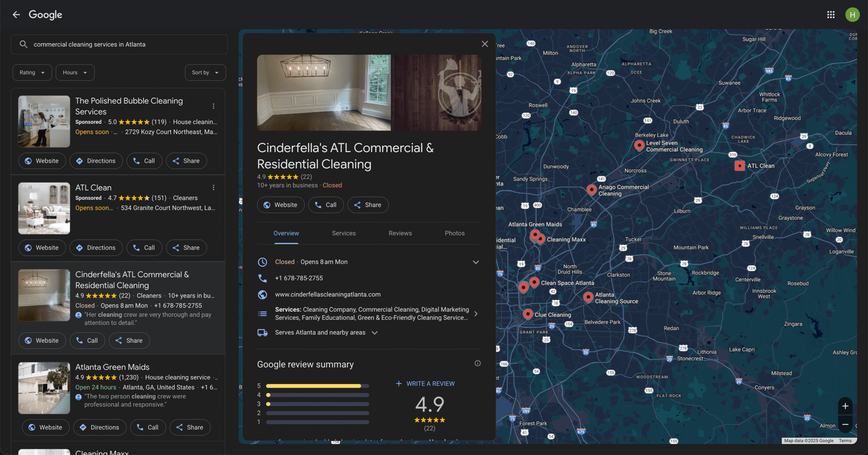Click the Google logo

pos(46,15)
